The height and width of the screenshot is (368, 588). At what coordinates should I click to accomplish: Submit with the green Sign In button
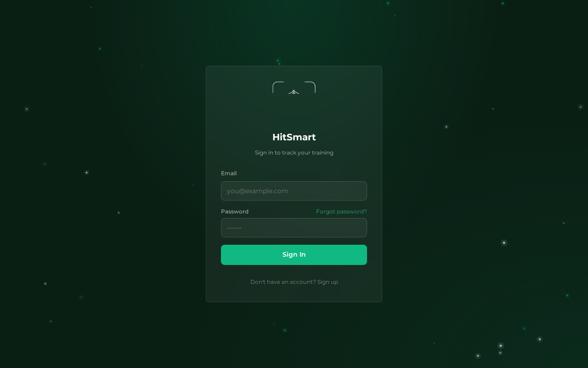pos(294,255)
